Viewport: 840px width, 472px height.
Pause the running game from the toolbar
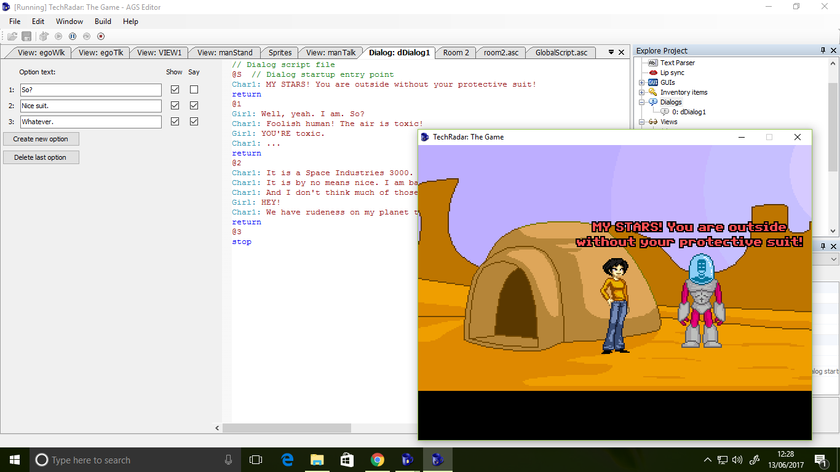[x=72, y=36]
